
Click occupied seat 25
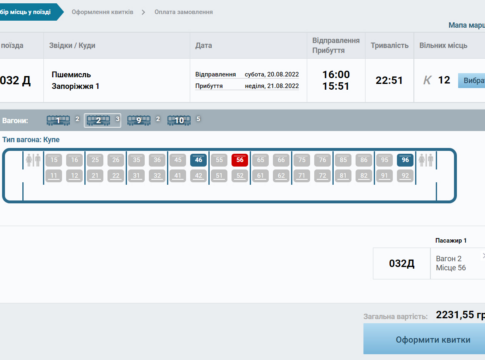pos(95,160)
